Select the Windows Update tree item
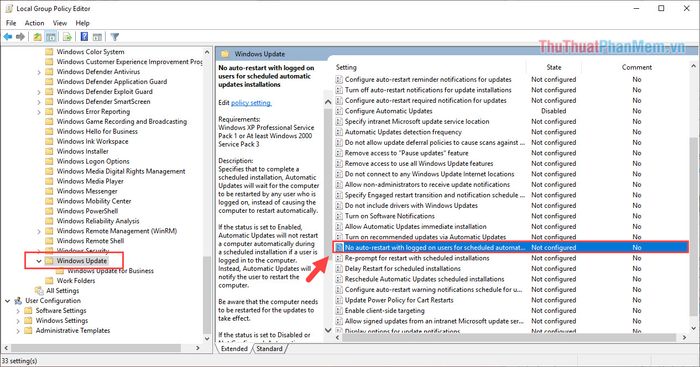This screenshot has width=700, height=367. coord(82,261)
